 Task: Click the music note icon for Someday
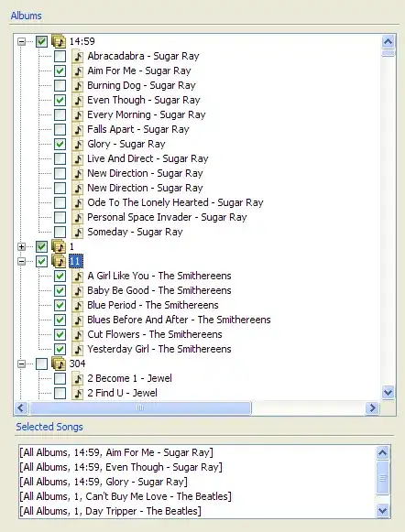point(77,232)
